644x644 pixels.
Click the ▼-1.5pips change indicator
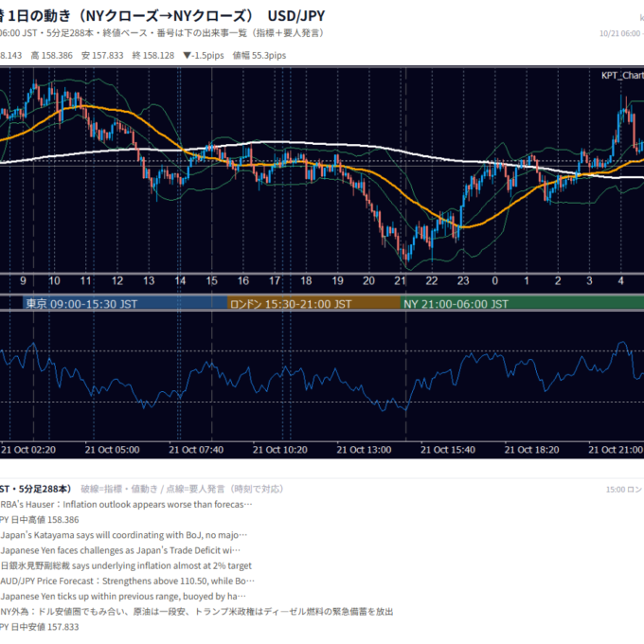[204, 56]
